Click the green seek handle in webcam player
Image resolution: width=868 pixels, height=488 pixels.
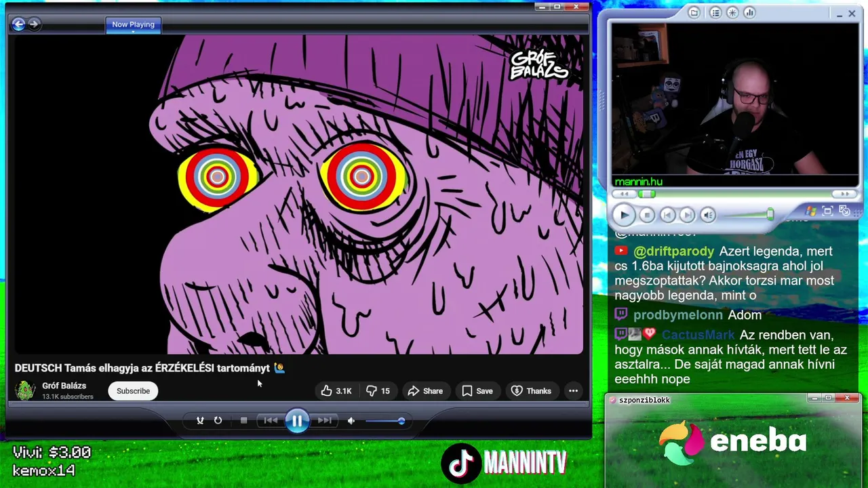648,195
